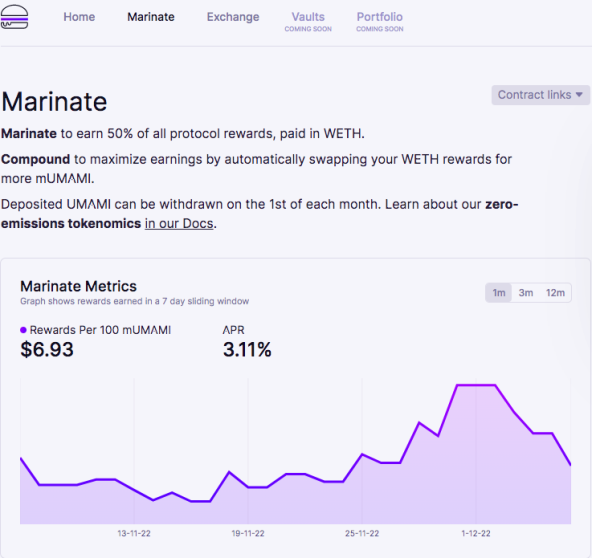The image size is (592, 558).
Task: Go to the Home page
Action: point(79,17)
